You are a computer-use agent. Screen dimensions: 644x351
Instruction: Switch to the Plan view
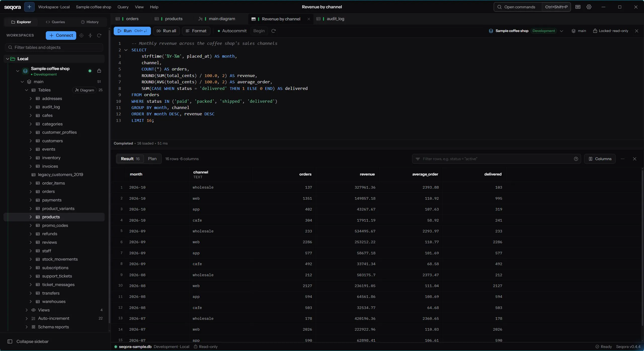152,159
